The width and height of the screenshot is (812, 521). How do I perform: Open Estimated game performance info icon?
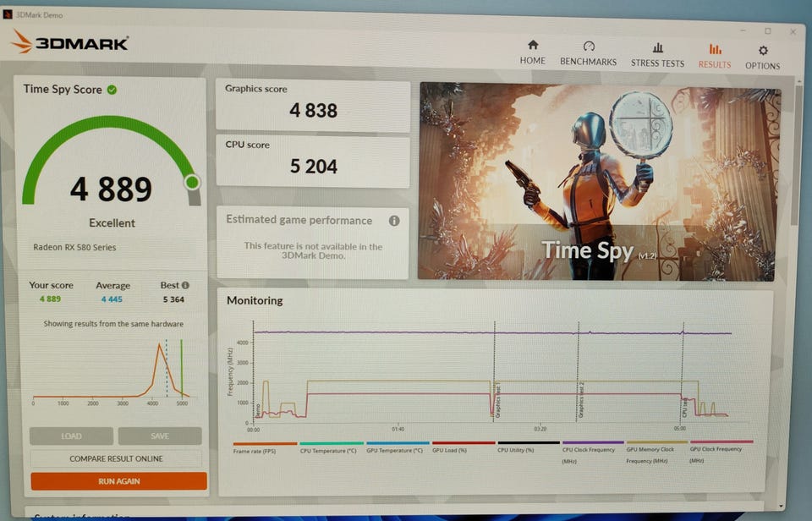pos(394,221)
